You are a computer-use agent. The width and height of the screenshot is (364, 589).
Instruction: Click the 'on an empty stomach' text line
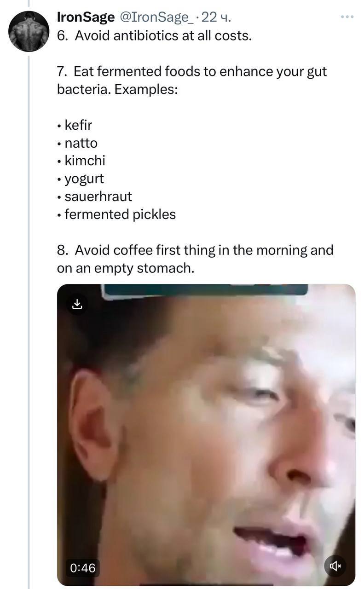click(x=126, y=268)
